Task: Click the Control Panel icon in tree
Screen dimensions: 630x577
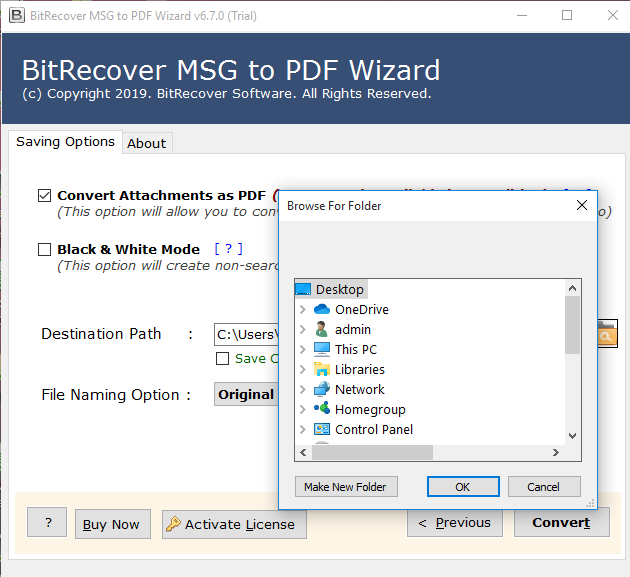Action: pyautogui.click(x=321, y=429)
